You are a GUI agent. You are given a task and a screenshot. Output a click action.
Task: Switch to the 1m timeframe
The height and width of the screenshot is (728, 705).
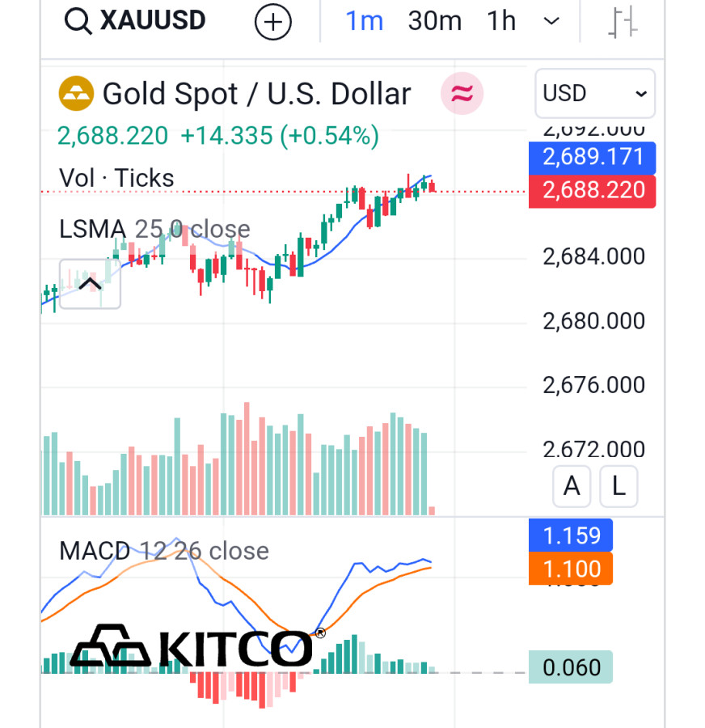(364, 22)
